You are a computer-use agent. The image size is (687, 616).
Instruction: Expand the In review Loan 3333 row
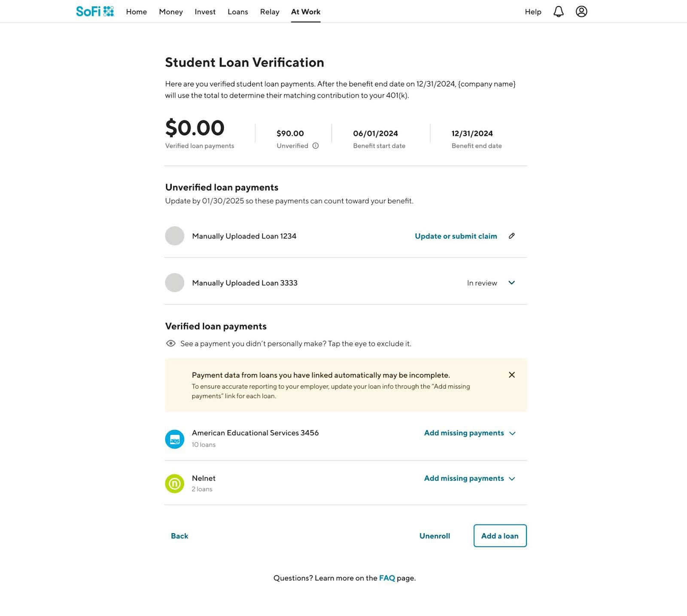pyautogui.click(x=511, y=283)
